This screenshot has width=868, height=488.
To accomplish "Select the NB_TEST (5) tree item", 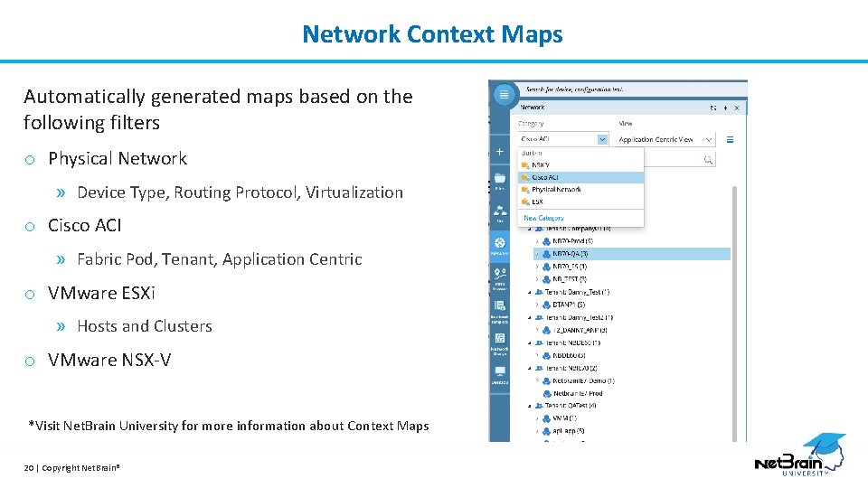I will [x=570, y=279].
